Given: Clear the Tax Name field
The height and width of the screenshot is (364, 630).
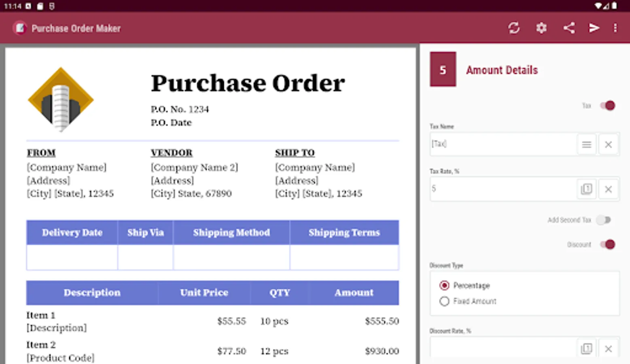Looking at the screenshot, I should [608, 144].
